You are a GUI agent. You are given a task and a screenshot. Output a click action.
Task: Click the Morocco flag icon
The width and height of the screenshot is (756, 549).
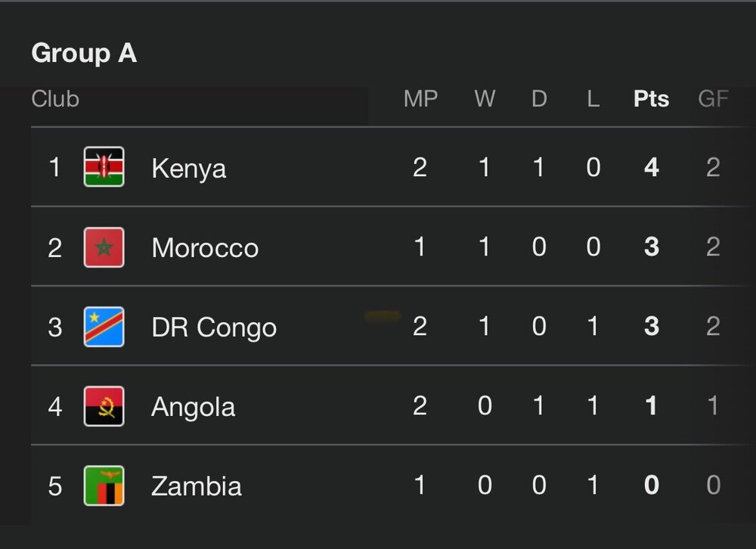point(104,247)
